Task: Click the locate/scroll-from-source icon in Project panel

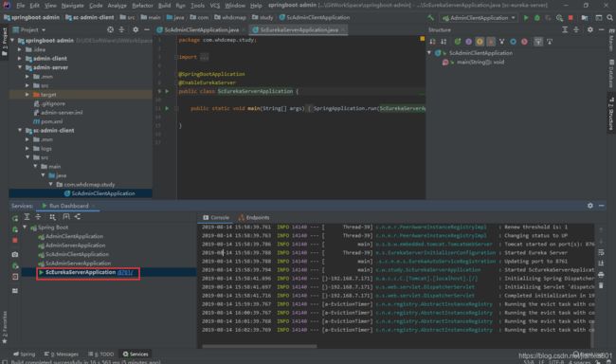Action: pos(110,30)
